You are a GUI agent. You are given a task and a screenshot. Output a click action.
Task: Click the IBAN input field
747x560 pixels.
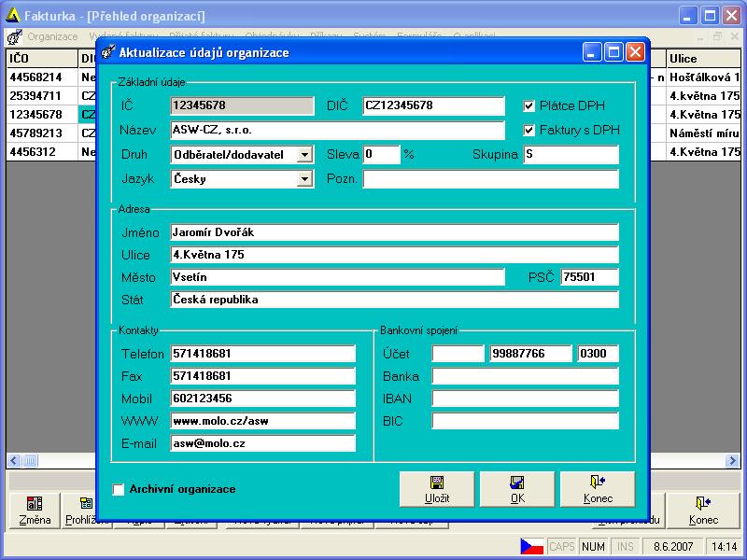tap(525, 399)
